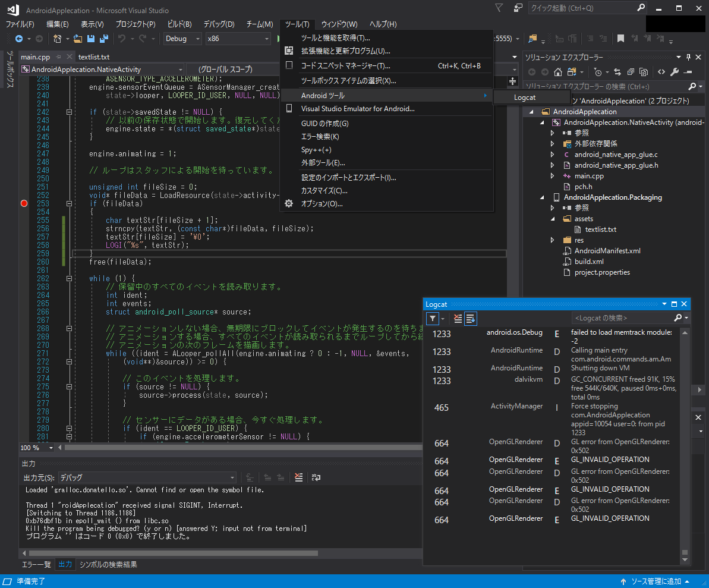Screen dimensions: 709x588
Task: Click the bookmark toggle toolbar icon
Action: click(620, 39)
